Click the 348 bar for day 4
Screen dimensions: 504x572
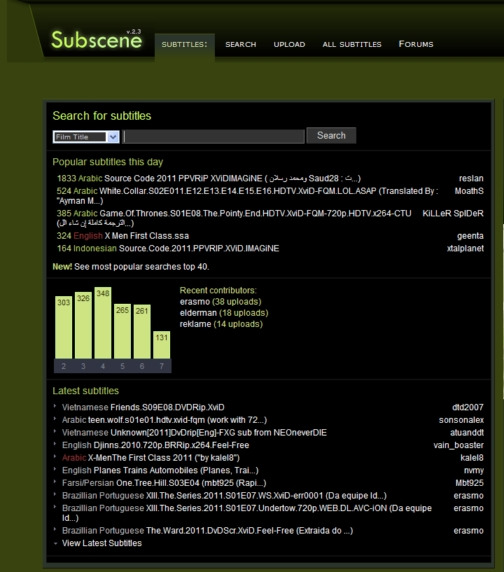point(103,323)
